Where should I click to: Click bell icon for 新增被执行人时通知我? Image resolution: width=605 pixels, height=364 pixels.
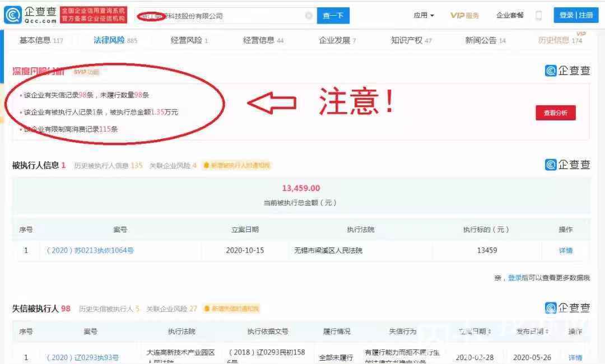[x=207, y=166]
